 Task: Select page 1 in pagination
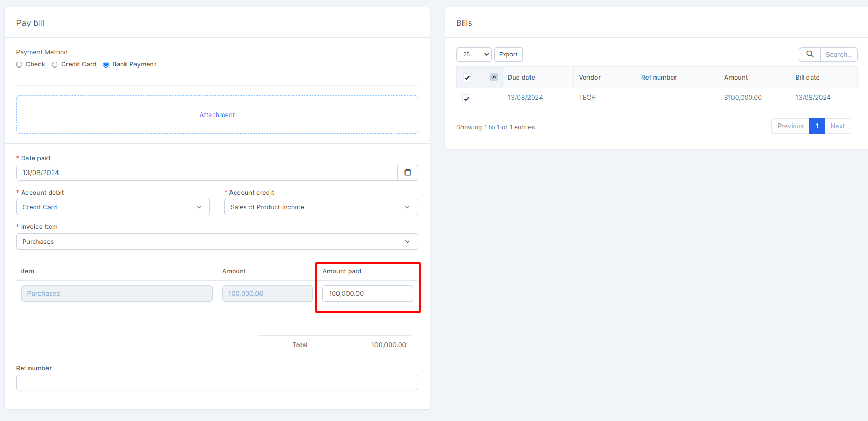click(x=817, y=126)
